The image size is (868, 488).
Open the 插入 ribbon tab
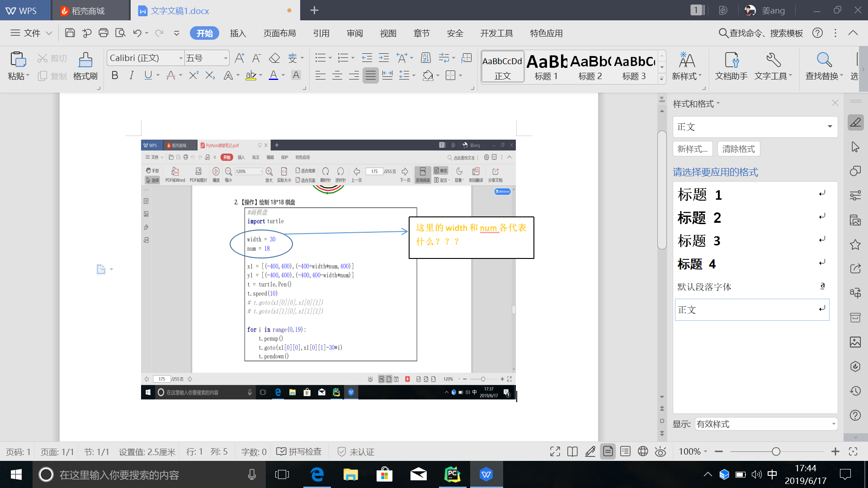point(238,33)
